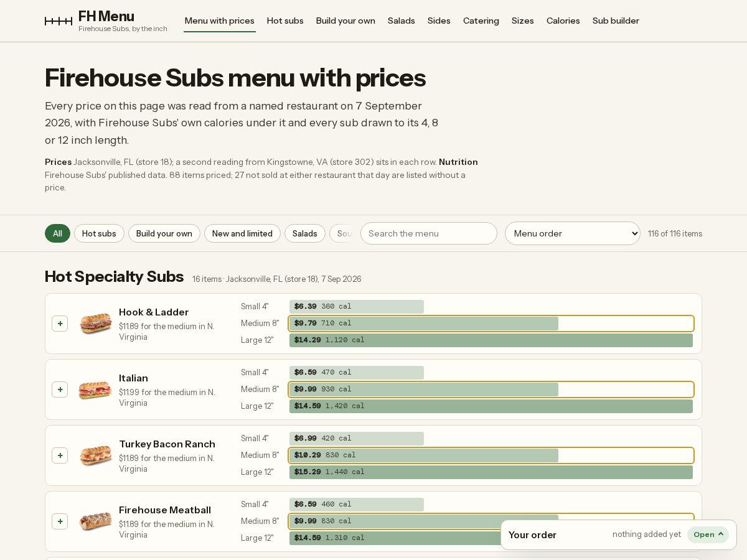Screen dimensions: 747x560
Task: Select Firehouse Meatball Small $6.59 bar
Action: [357, 505]
